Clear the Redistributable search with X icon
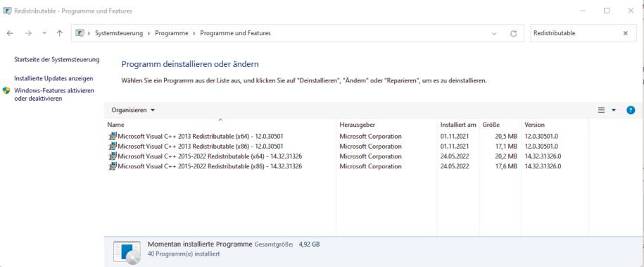The width and height of the screenshot is (644, 267). [x=626, y=33]
